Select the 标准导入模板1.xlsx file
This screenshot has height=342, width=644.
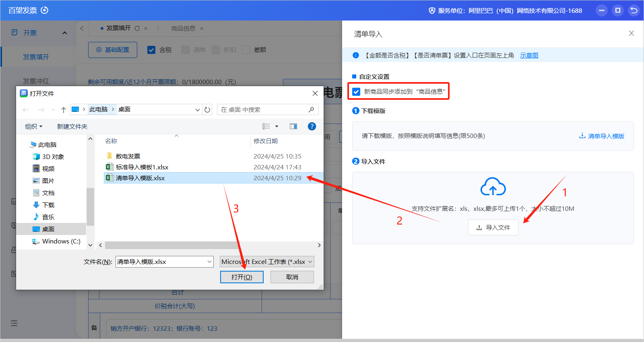[137, 167]
